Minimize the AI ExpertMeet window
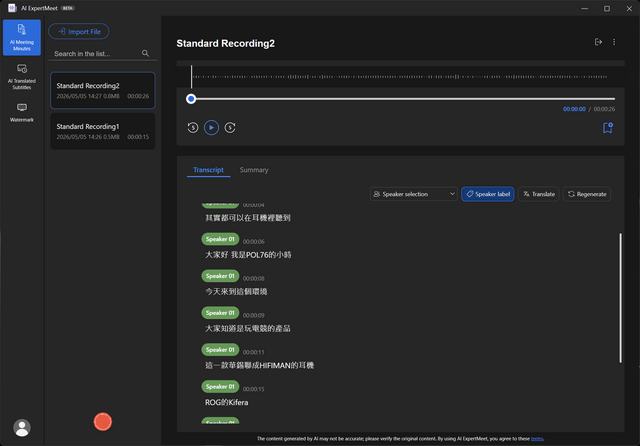Screen dimensions: 640x446 pos(584,8)
